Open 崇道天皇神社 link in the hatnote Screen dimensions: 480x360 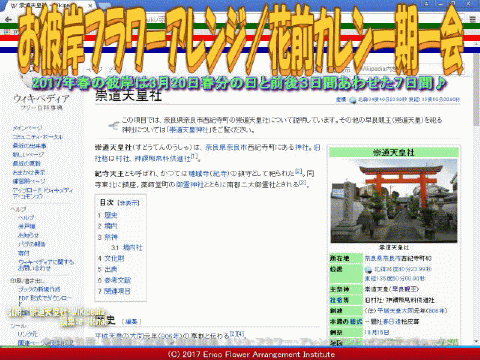point(189,130)
